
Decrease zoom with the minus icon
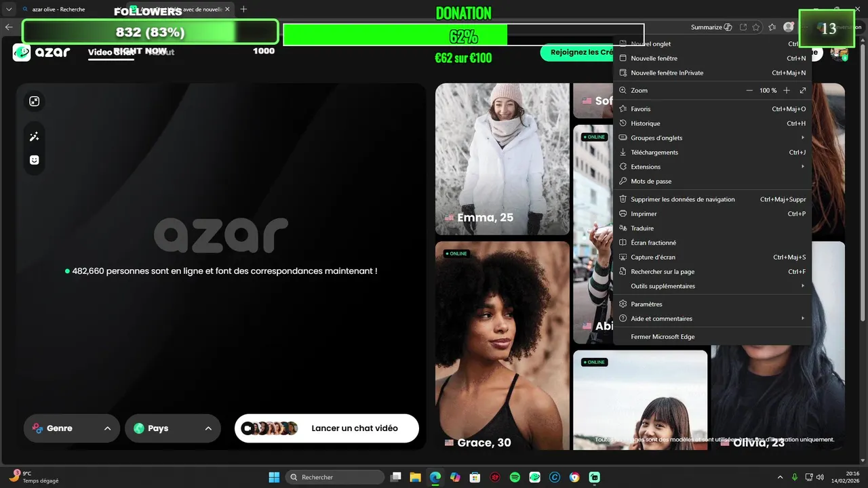[x=749, y=90]
